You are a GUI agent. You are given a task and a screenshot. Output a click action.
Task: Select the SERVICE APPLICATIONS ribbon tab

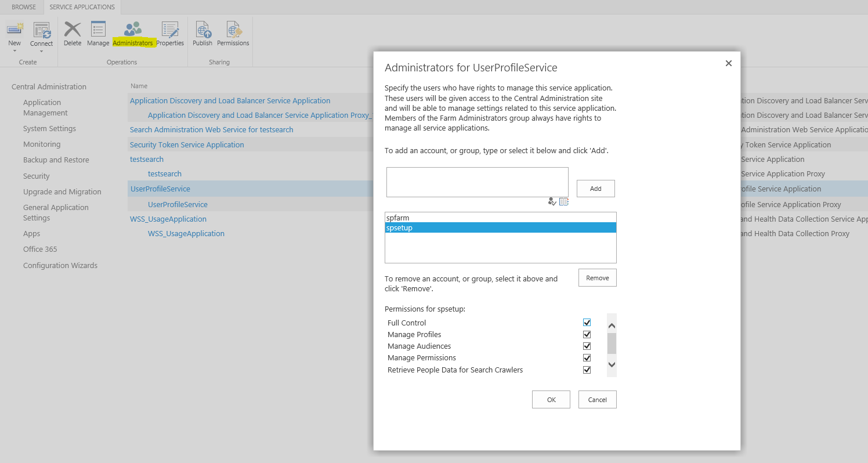pos(82,7)
